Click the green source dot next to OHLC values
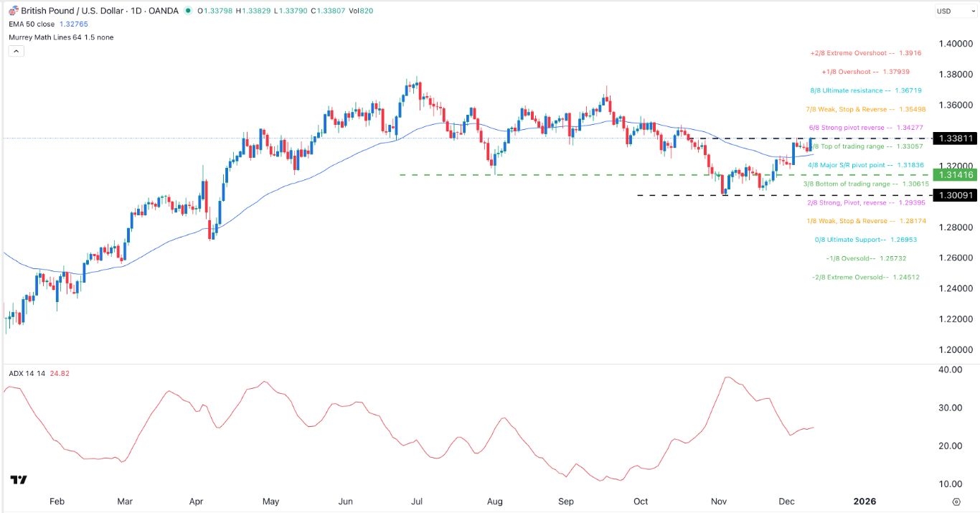 pyautogui.click(x=188, y=11)
